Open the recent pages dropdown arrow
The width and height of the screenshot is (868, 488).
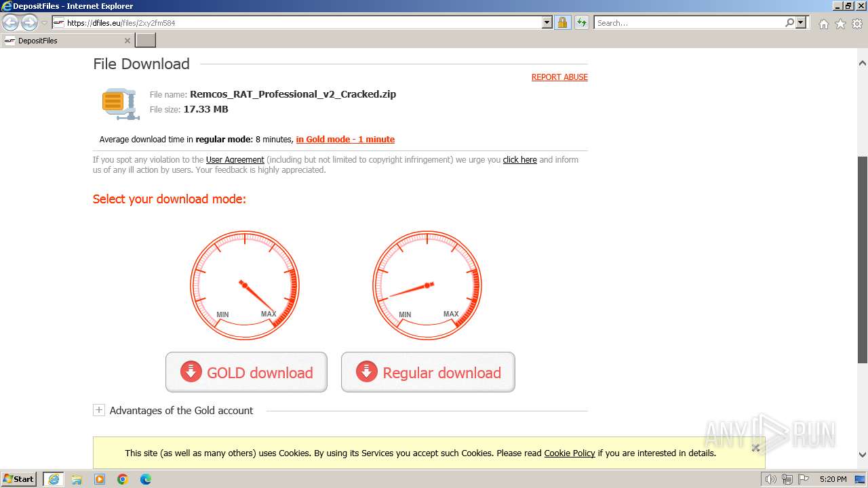45,22
